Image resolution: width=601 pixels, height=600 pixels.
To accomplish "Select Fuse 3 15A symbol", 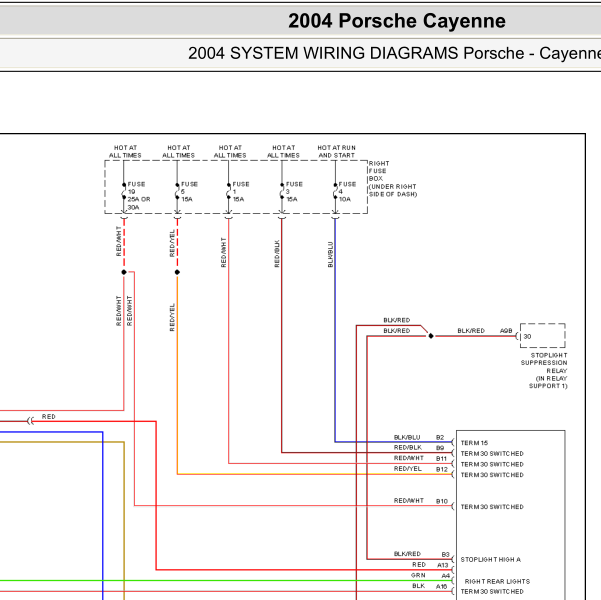I will click(282, 191).
